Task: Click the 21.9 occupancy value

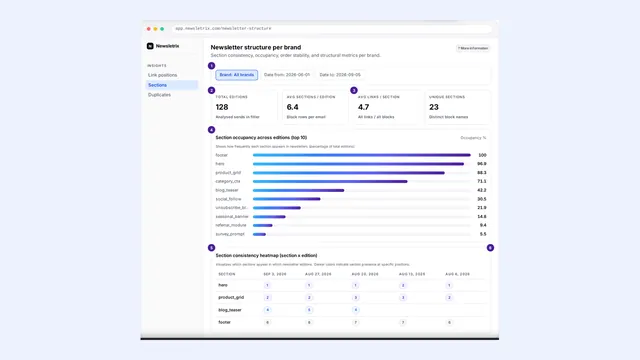Action: (482, 208)
